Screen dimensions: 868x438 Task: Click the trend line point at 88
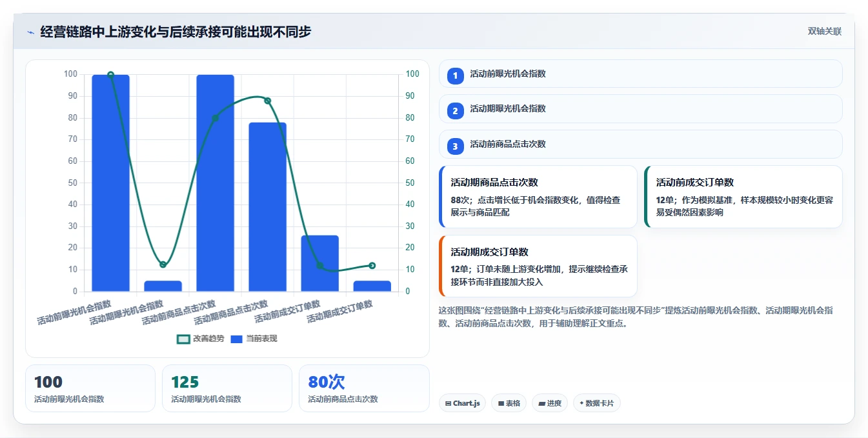tap(267, 101)
